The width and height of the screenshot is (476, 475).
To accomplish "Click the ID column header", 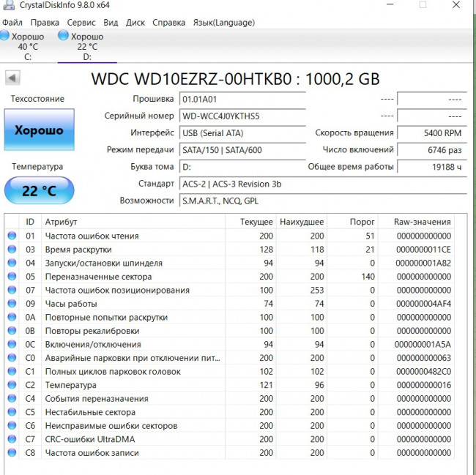I will 30,222.
